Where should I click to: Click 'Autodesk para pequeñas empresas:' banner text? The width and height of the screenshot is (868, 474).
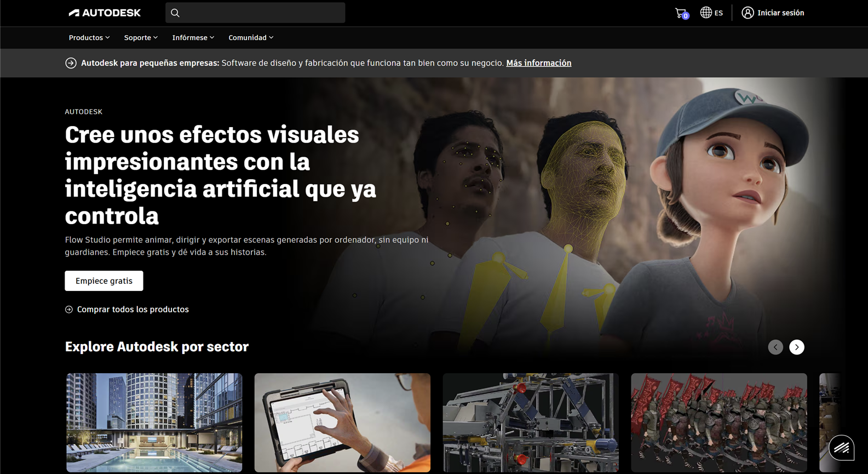[150, 63]
